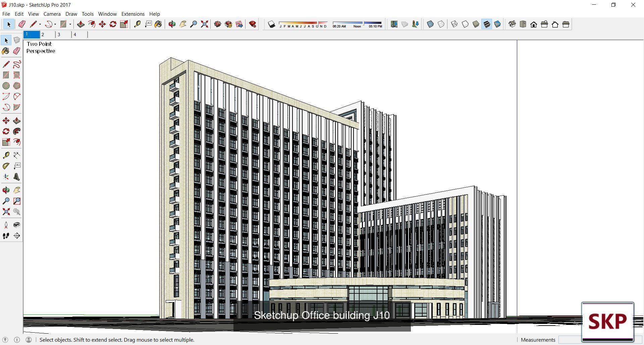The image size is (644, 345).
Task: Select the Look Around eye tool
Action: pyautogui.click(x=17, y=225)
